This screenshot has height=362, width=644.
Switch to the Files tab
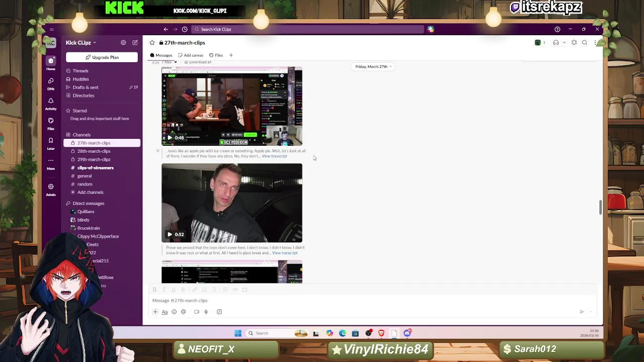coord(216,55)
